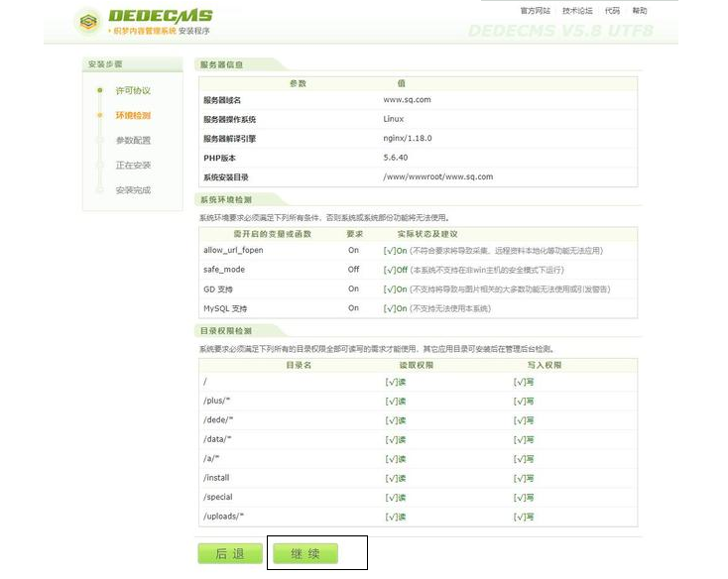Screen dimensions: 728x579
Task: Click the 服务器域名 row label
Action: coord(222,100)
